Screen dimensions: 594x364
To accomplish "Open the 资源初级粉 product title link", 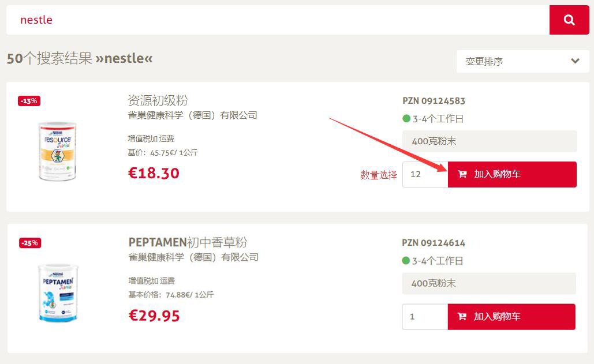I will coord(158,100).
